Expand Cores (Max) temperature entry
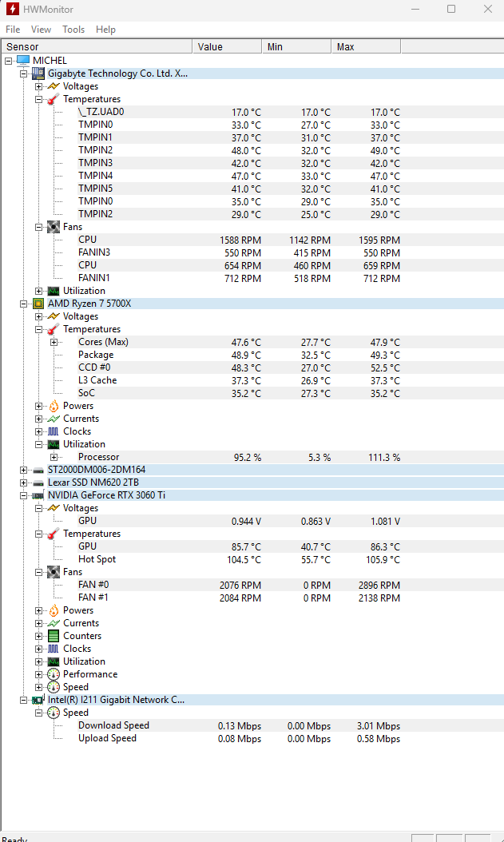Screen dimensions: 504x842 click(54, 343)
